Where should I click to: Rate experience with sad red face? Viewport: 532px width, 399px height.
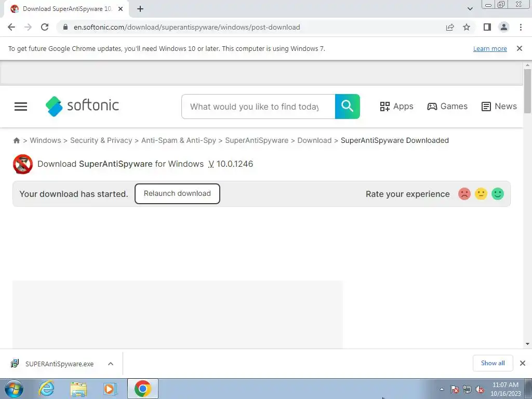coord(464,194)
